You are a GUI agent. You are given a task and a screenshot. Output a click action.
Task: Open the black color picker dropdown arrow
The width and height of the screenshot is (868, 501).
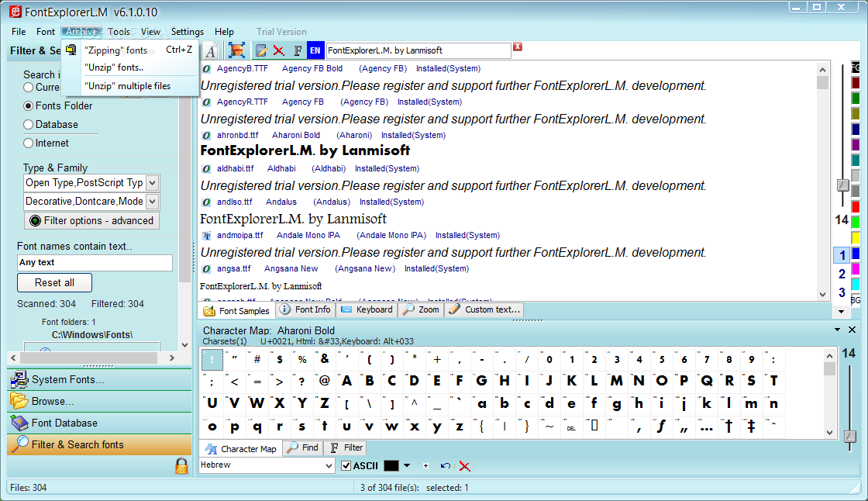(x=407, y=465)
